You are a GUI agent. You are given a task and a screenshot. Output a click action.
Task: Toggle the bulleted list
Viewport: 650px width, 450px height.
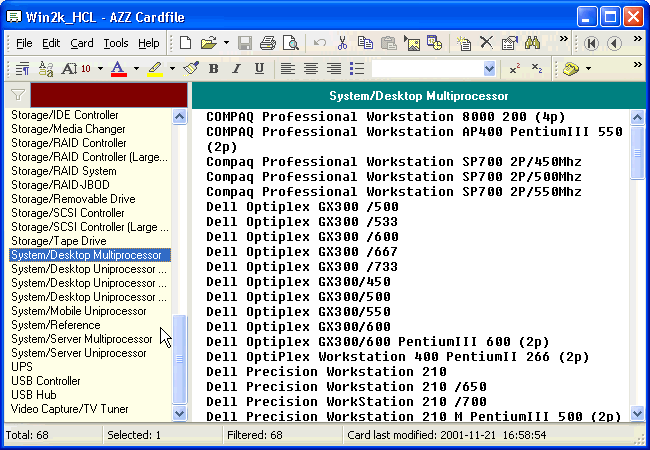pyautogui.click(x=357, y=68)
